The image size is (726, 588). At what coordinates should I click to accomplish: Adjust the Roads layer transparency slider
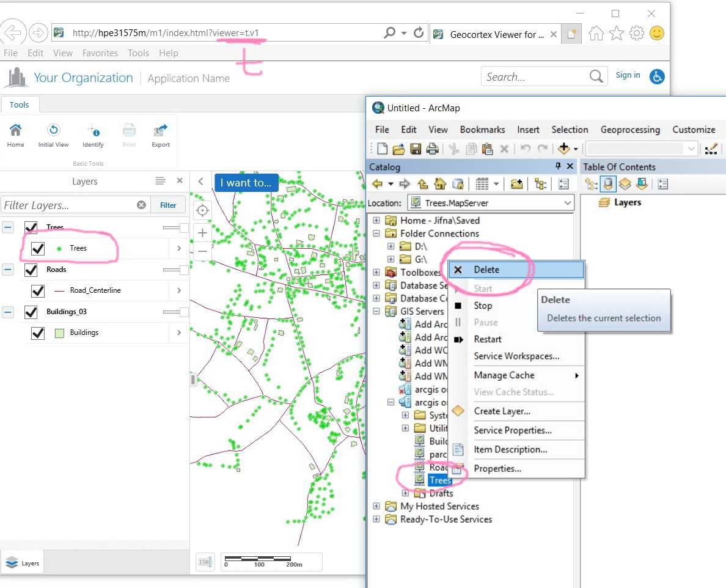175,270
